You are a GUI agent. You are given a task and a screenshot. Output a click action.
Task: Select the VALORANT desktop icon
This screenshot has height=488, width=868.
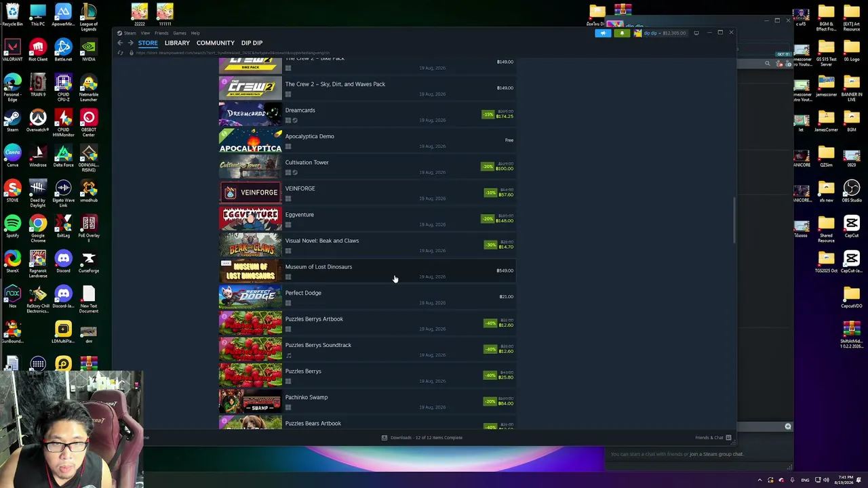(12, 50)
